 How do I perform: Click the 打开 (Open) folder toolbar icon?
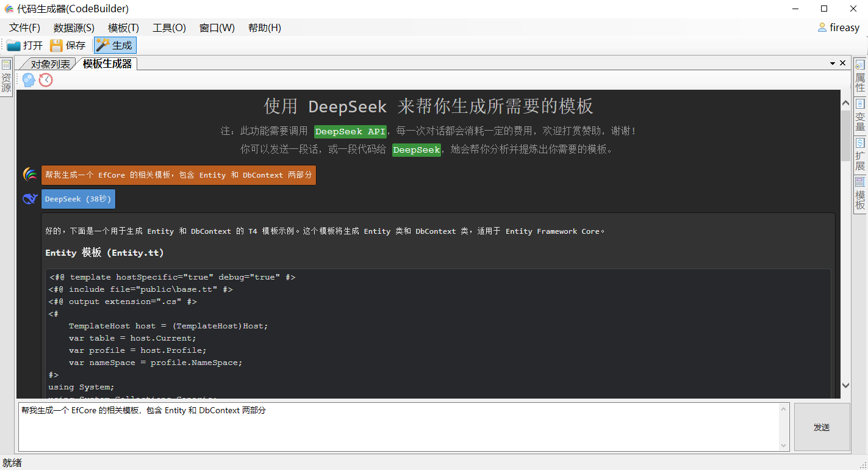click(x=24, y=45)
